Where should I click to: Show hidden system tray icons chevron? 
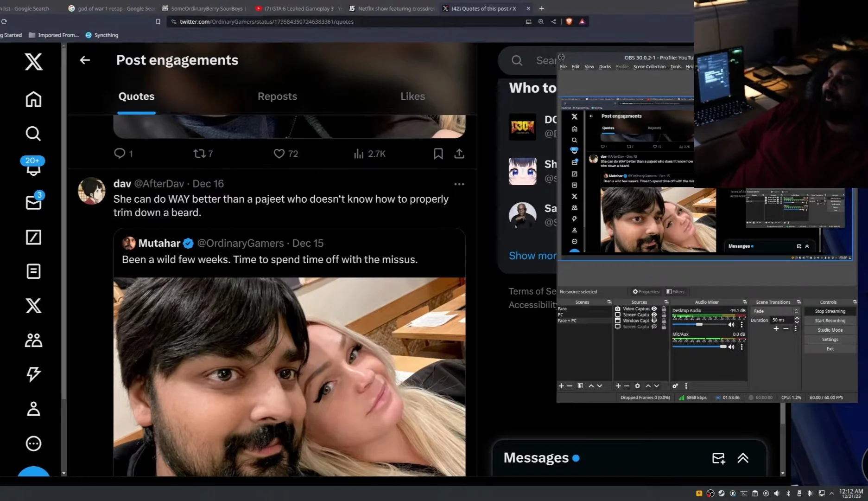click(x=832, y=493)
